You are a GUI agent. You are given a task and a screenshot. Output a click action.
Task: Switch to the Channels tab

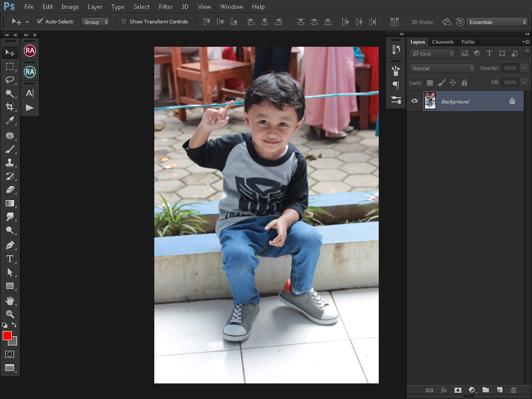pos(443,42)
